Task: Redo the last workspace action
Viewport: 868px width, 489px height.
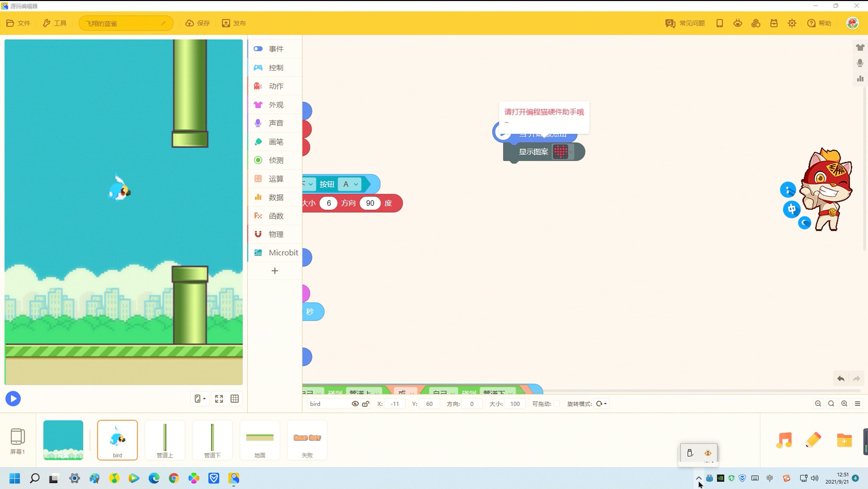Action: tap(857, 379)
